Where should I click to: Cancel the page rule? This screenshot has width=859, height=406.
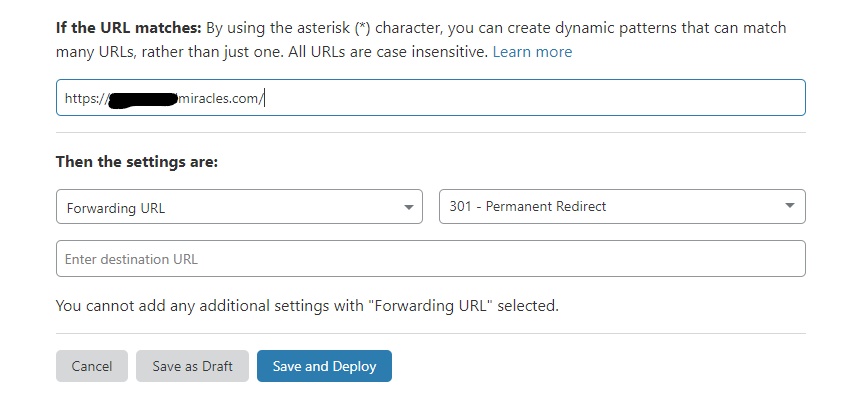click(91, 366)
